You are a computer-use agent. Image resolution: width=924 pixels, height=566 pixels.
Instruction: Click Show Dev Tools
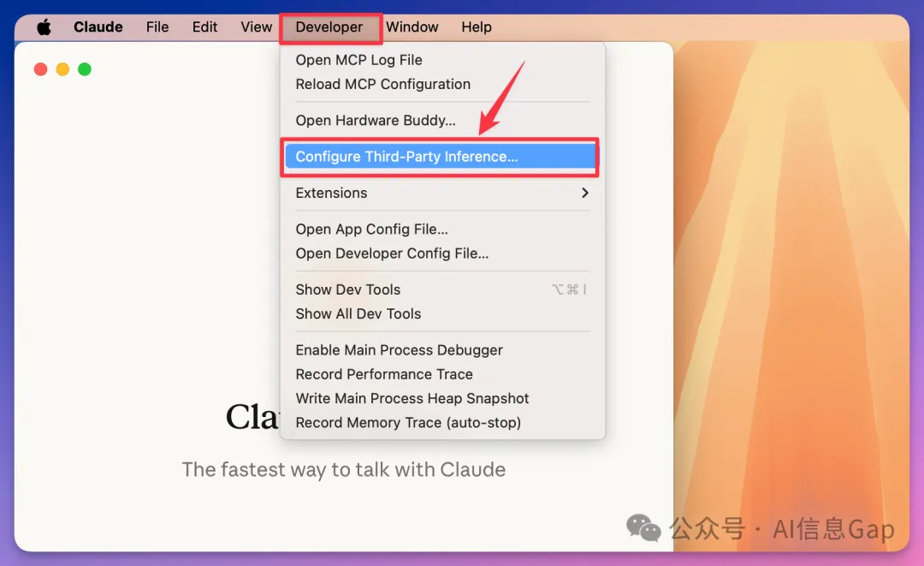pos(347,289)
